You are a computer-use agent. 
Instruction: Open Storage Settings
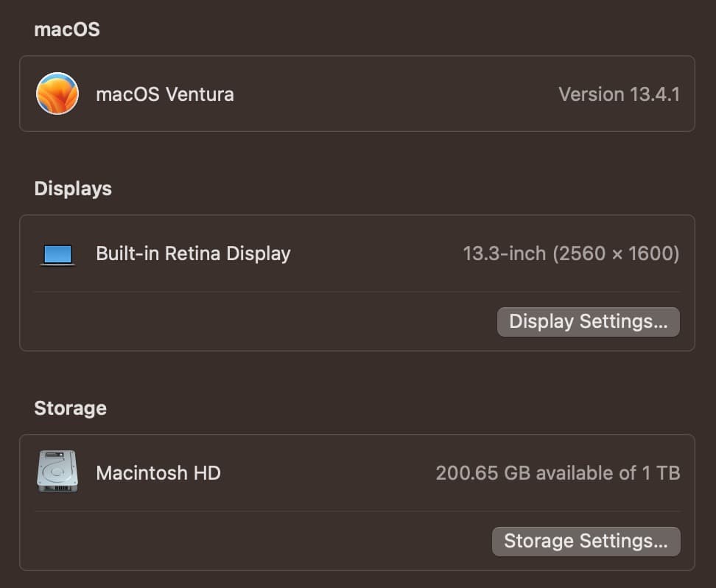pyautogui.click(x=586, y=541)
